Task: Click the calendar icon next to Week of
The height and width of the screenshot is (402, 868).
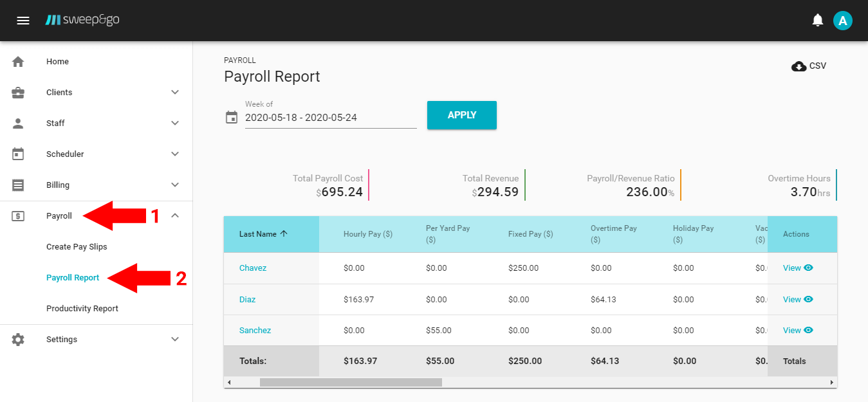Action: [x=232, y=117]
